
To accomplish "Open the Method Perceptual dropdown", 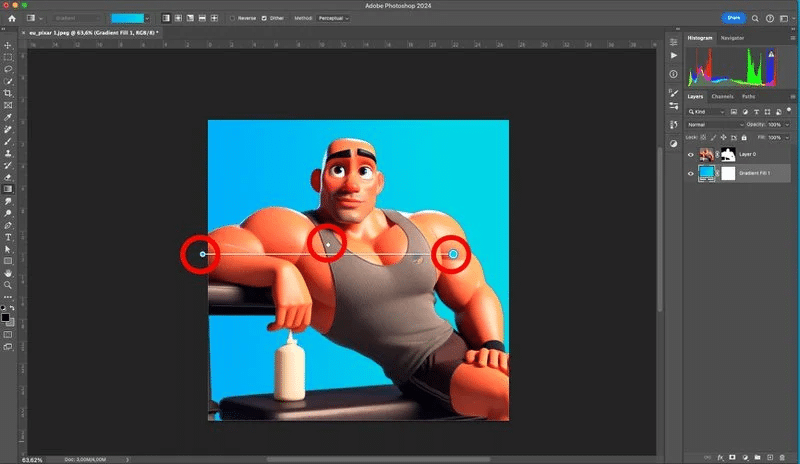I will [334, 18].
